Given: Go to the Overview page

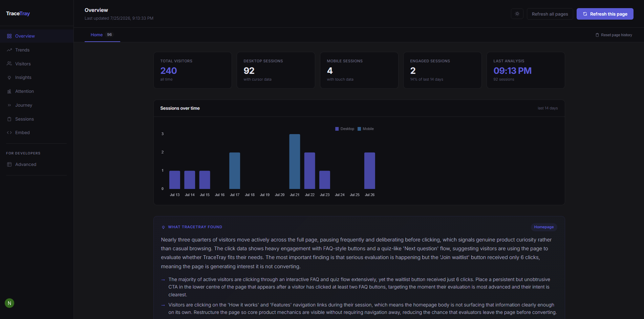Looking at the screenshot, I should (x=37, y=36).
